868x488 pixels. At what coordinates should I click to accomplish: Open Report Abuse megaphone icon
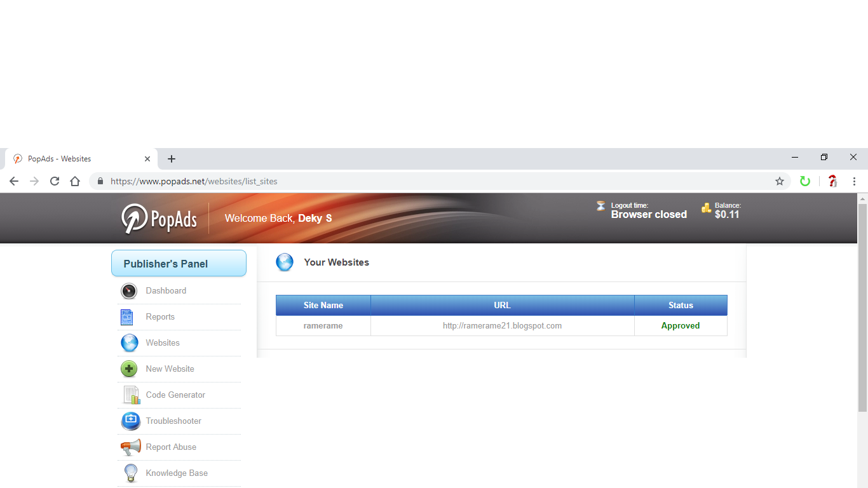(x=130, y=447)
